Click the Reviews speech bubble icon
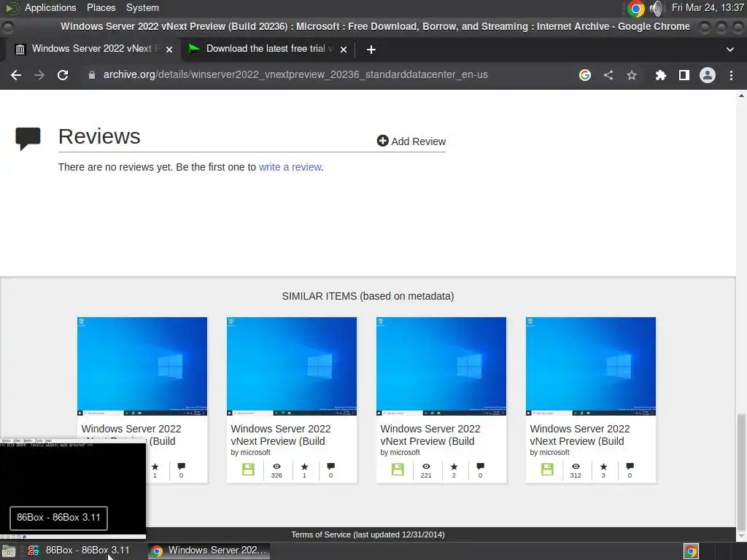Screen dimensions: 747x560 point(28,139)
